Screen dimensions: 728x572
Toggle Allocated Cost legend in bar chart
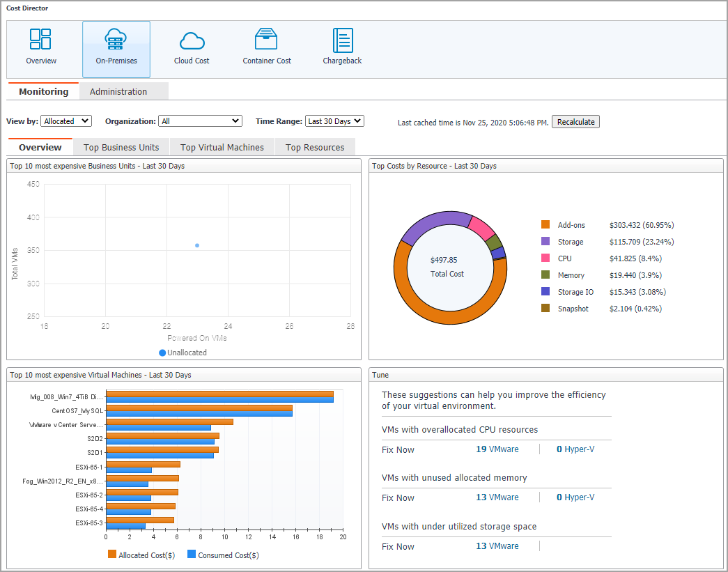click(112, 555)
